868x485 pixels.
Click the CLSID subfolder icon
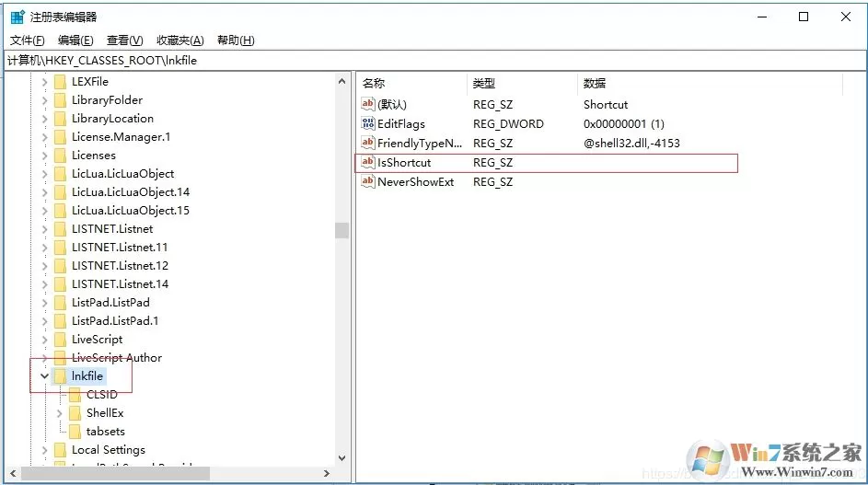pos(75,395)
